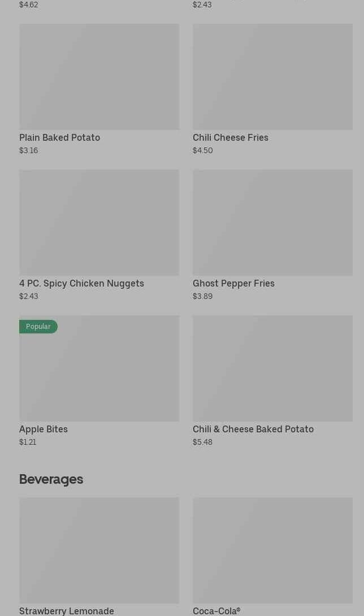364x616 pixels.
Task: Click the $3.89 Ghost Pepper Fries price
Action: click(202, 296)
